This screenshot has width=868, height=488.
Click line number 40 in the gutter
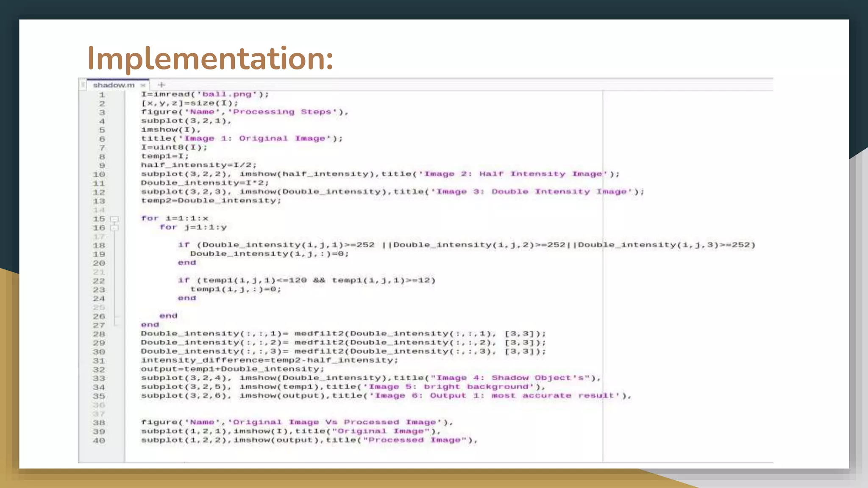(99, 441)
